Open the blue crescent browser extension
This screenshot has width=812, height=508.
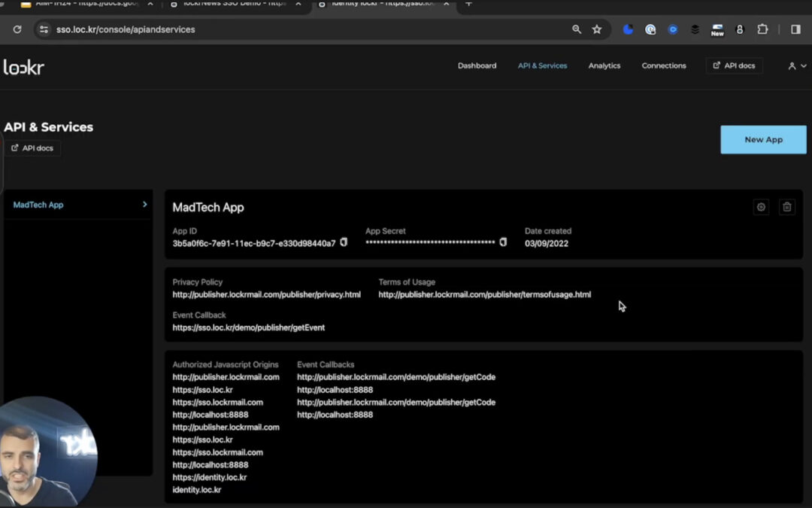pos(628,29)
